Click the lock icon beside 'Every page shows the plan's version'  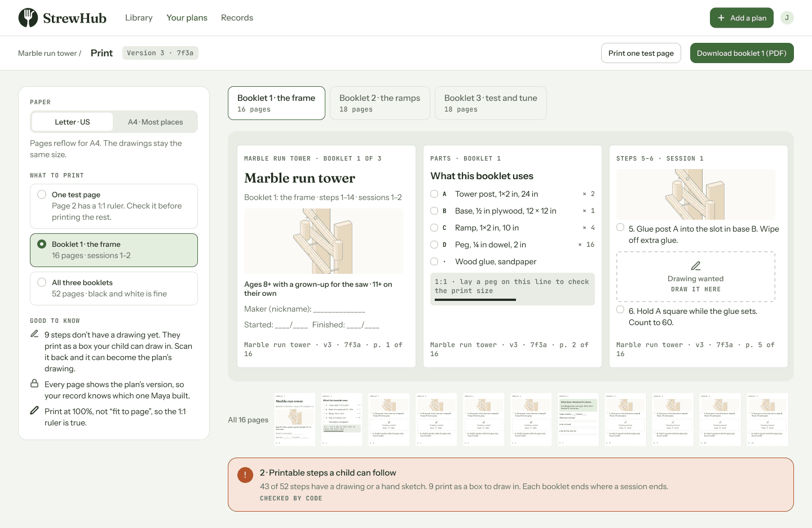(34, 384)
